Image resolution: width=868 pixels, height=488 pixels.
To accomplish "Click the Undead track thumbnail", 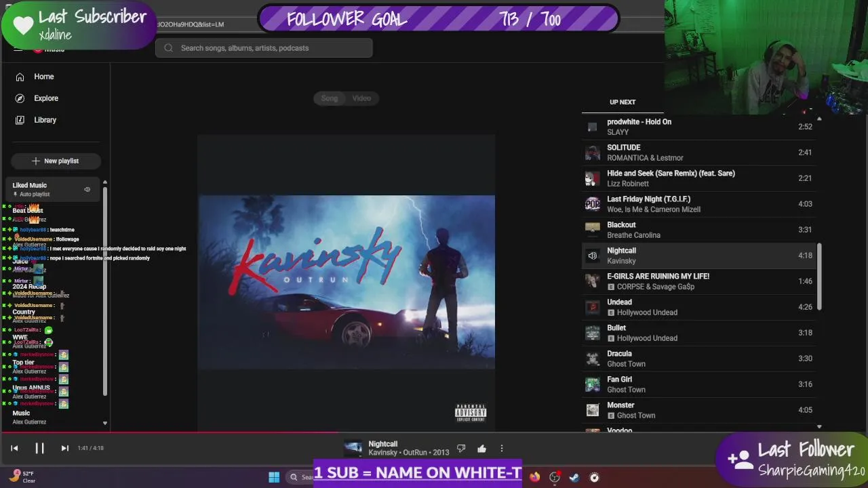I will [593, 307].
